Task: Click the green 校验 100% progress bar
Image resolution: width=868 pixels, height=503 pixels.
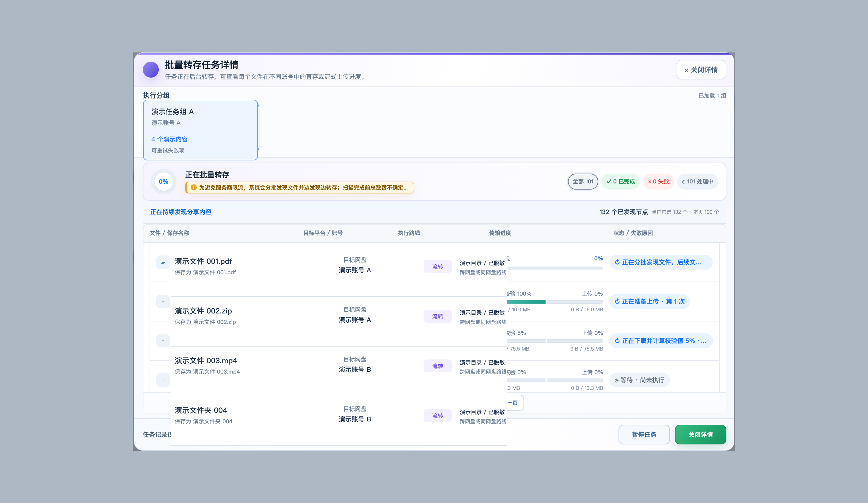Action: (x=526, y=302)
